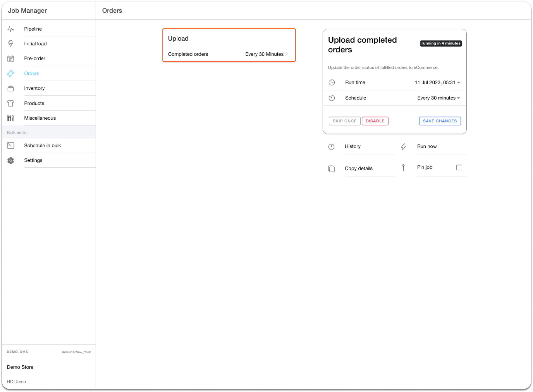Click the Pre-order calendar icon
This screenshot has height=392, width=533.
point(11,59)
